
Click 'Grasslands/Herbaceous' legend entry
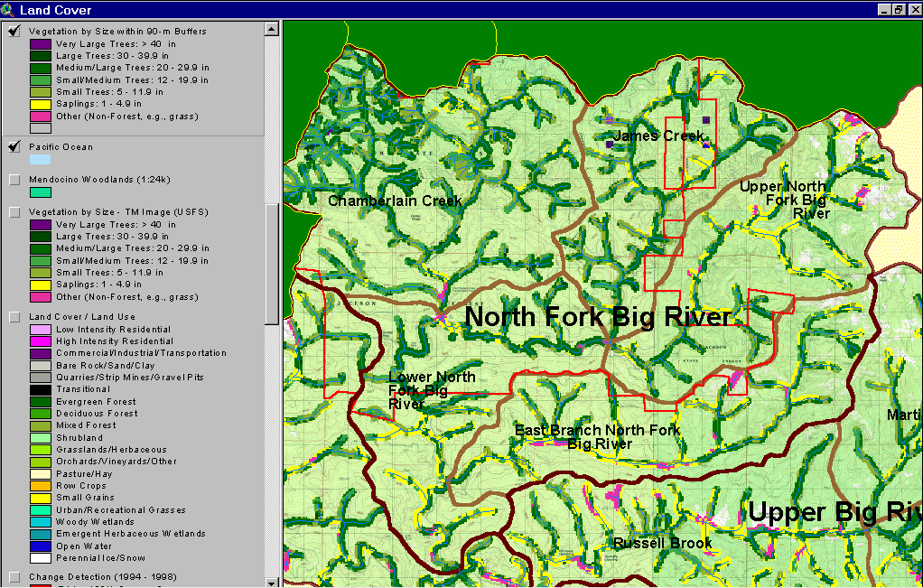coord(111,450)
